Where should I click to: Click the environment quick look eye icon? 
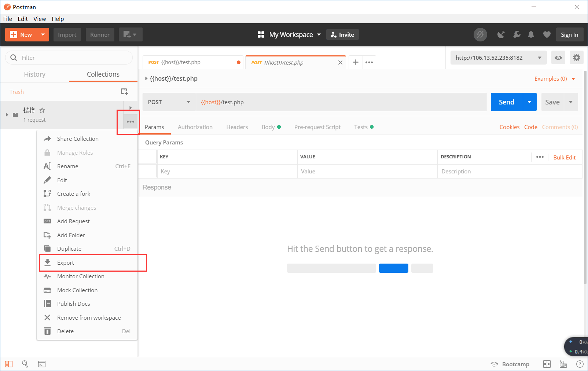pos(558,58)
